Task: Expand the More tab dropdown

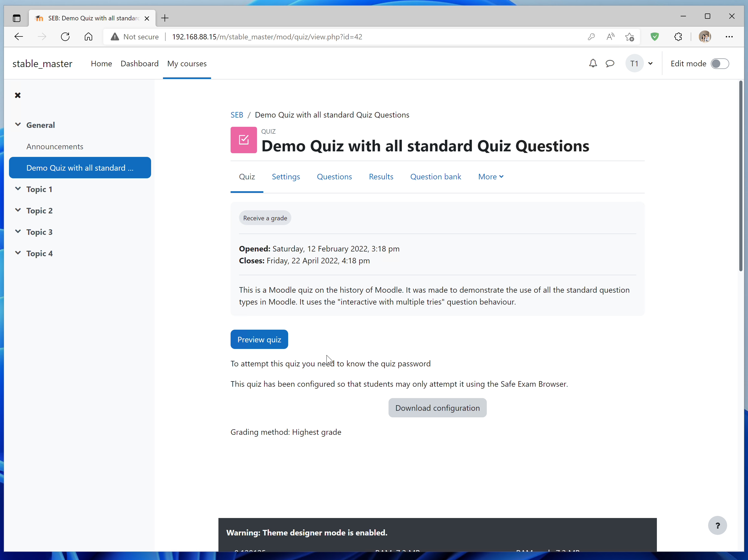Action: [x=491, y=176]
